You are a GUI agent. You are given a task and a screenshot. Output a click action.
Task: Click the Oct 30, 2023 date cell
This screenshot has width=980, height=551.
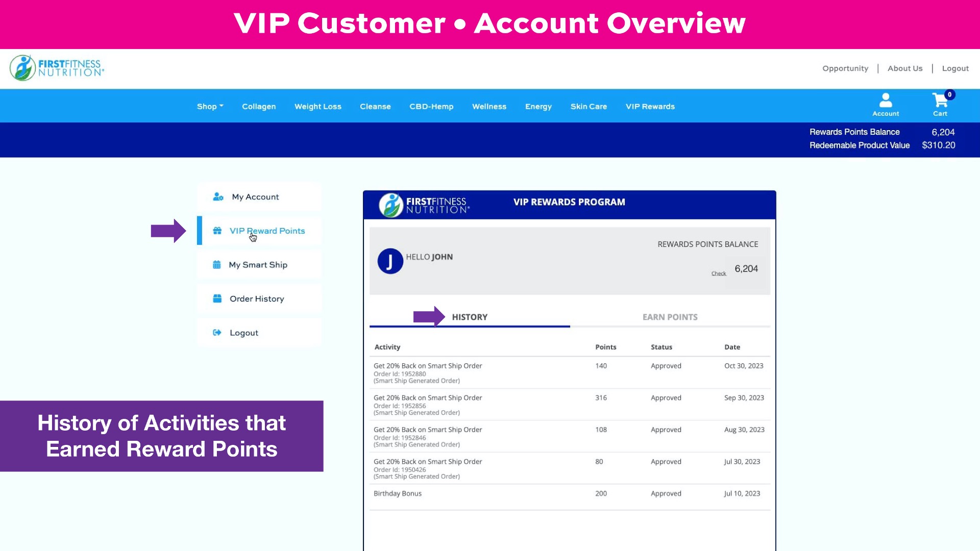pyautogui.click(x=744, y=366)
